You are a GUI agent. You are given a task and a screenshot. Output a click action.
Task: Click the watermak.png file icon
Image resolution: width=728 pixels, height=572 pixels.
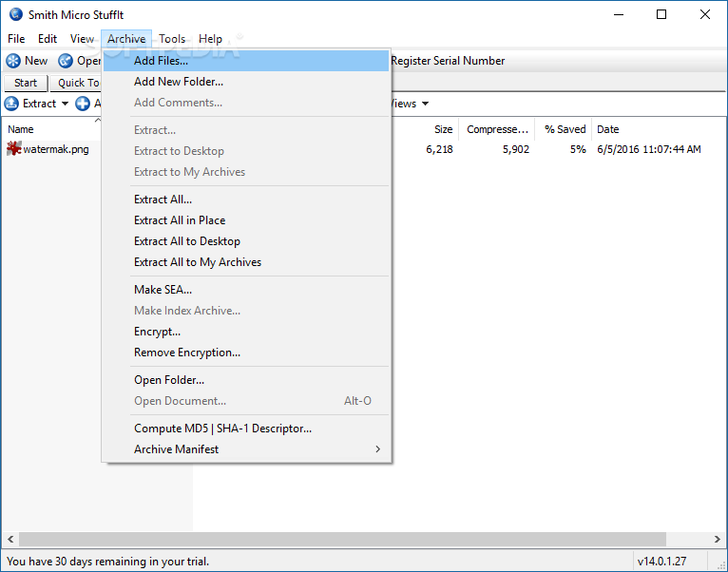coord(14,148)
